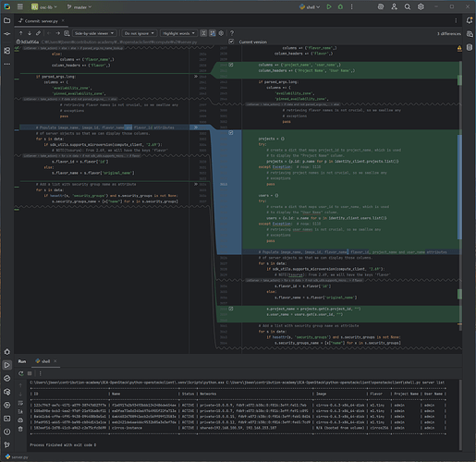This screenshot has width=476, height=462.
Task: Toggle the Current version checkbox
Action: point(231,42)
